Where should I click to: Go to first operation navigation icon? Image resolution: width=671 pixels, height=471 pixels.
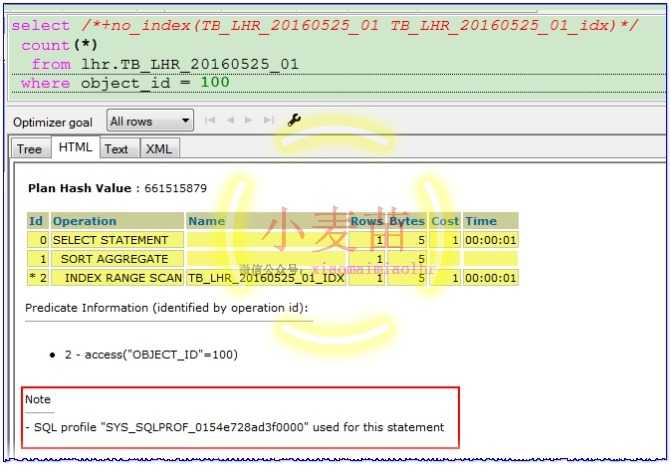click(210, 120)
